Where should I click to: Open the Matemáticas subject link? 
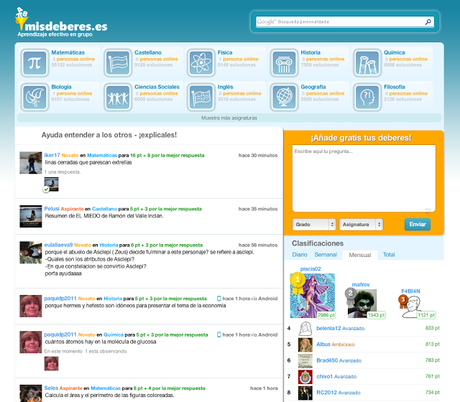tap(68, 53)
